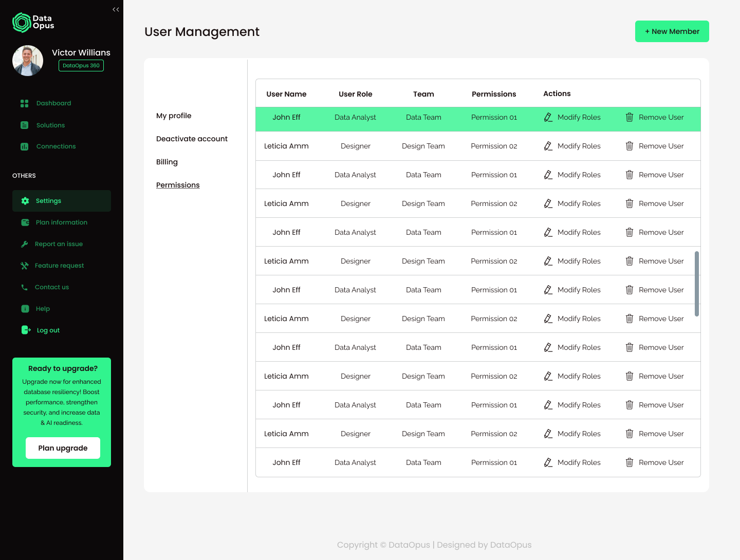Select the Solutions sidebar icon
The image size is (740, 560).
pyautogui.click(x=24, y=125)
